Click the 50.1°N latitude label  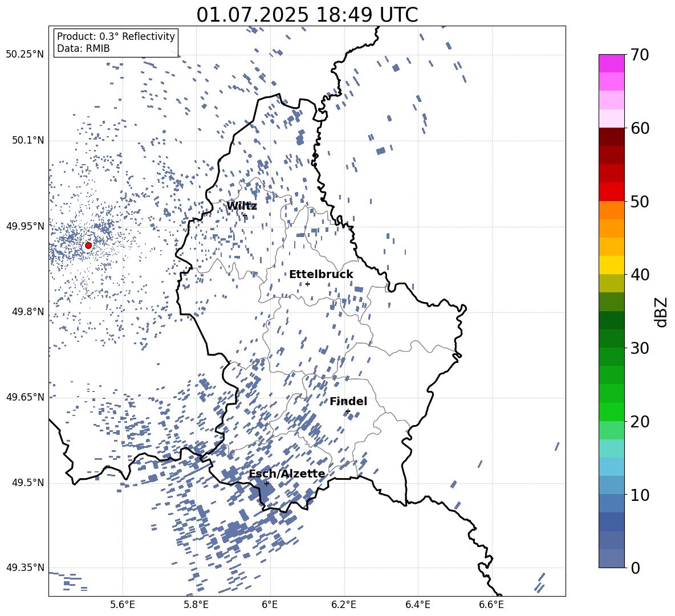pyautogui.click(x=27, y=141)
